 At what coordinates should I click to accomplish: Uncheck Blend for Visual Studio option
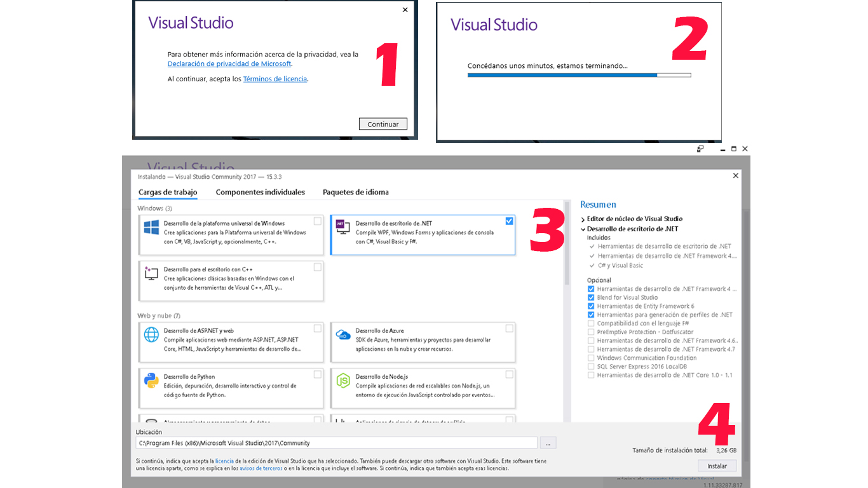click(591, 297)
